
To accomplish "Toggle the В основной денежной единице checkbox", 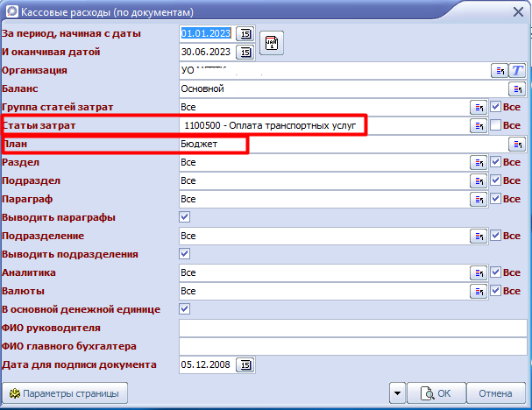I will (185, 309).
